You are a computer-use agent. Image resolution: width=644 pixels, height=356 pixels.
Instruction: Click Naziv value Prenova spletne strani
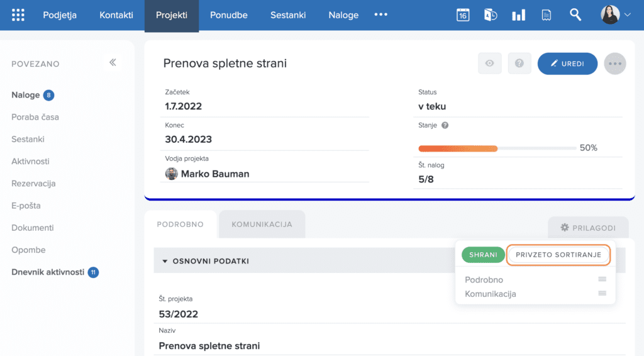[209, 346]
